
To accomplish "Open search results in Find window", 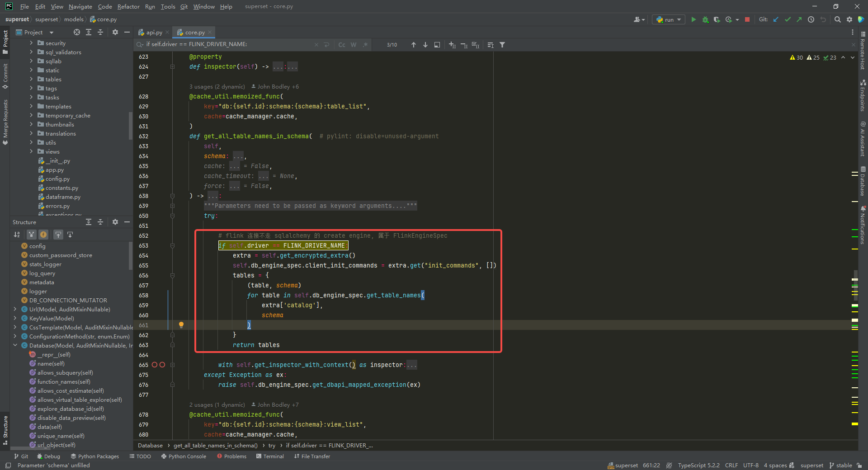I will [x=437, y=45].
